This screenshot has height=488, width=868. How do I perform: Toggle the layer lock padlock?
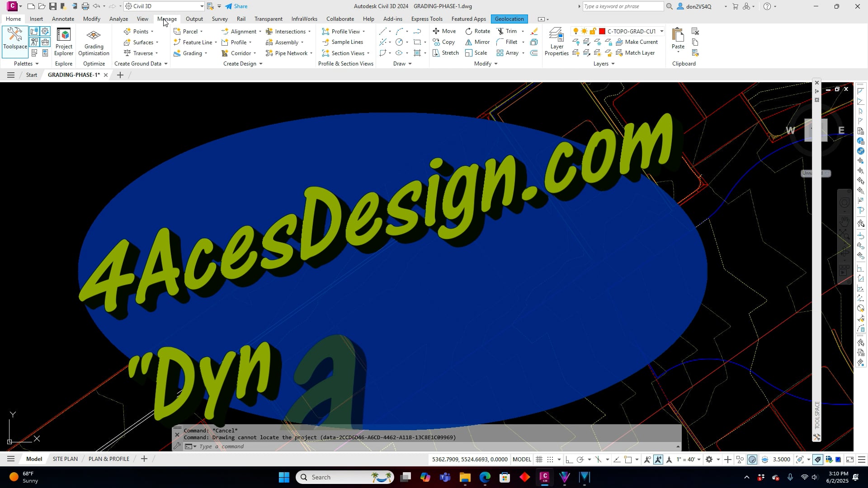point(593,31)
